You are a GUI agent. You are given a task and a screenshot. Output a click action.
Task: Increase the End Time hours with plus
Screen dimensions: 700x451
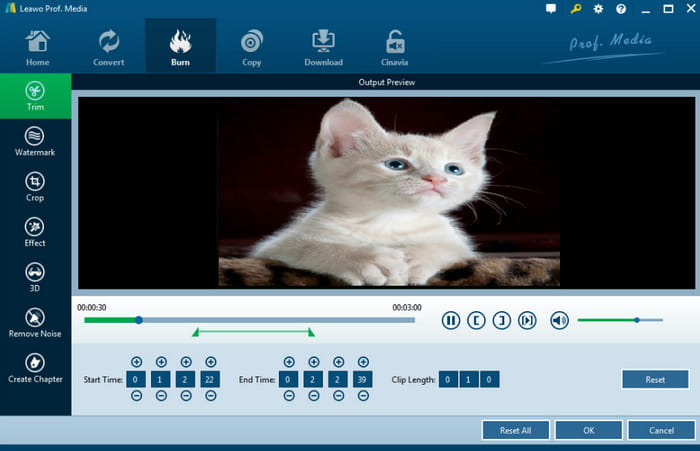[x=289, y=362]
